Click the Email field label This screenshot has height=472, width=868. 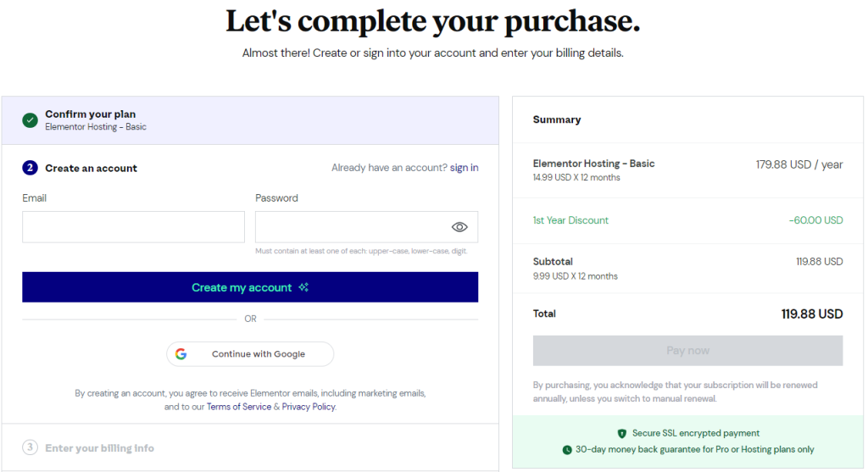click(x=34, y=198)
